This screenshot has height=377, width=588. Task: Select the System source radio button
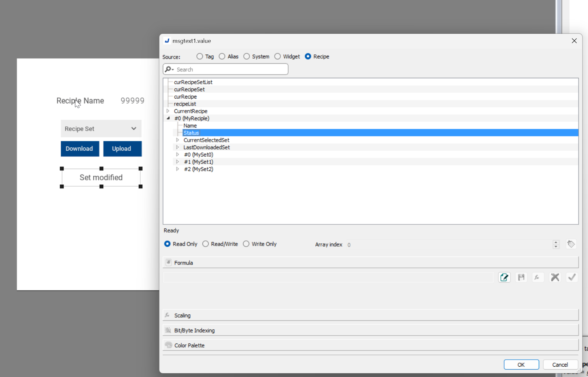tap(247, 56)
